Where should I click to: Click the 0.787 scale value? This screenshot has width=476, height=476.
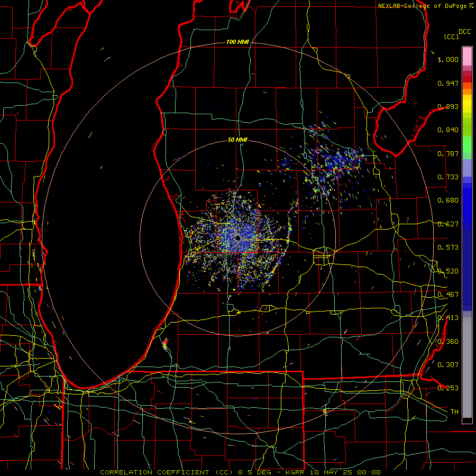pyautogui.click(x=448, y=153)
